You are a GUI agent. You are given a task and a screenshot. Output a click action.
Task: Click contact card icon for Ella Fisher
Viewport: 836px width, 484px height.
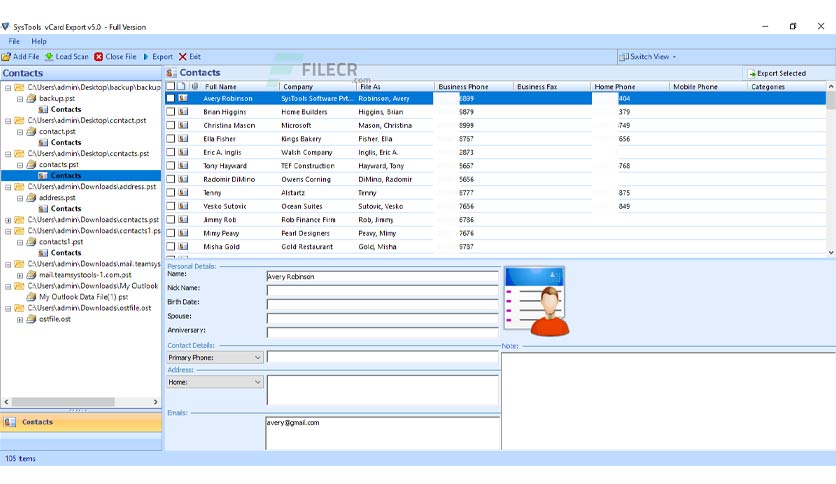coord(183,139)
